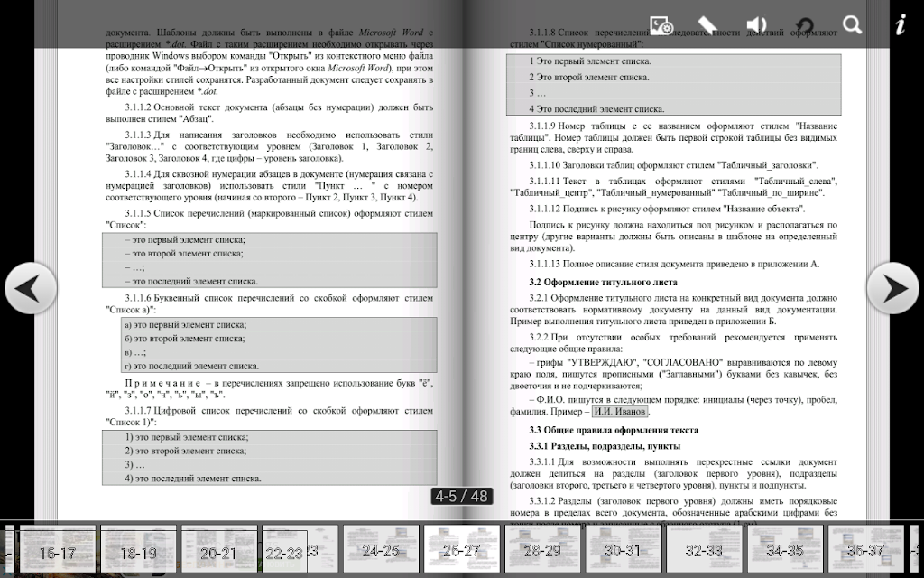Jump to pages 16-17 thumbnail
Viewport: 924px width, 578px height.
pos(57,550)
